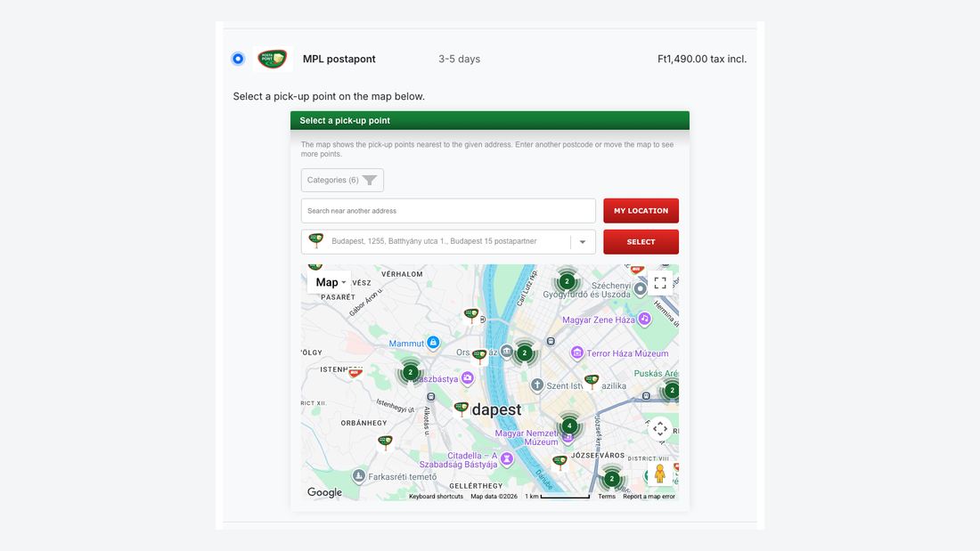Click the Street View pegman icon
The image size is (980, 551).
pyautogui.click(x=660, y=474)
